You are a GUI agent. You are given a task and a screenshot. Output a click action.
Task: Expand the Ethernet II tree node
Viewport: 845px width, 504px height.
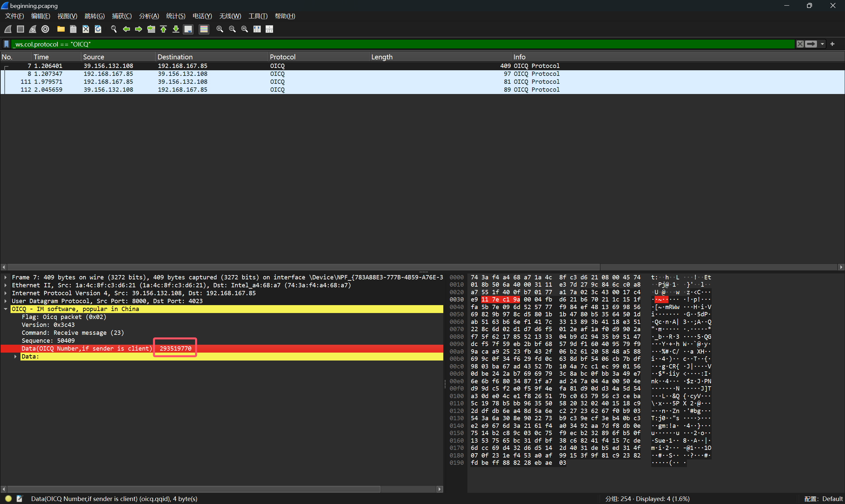[5, 285]
